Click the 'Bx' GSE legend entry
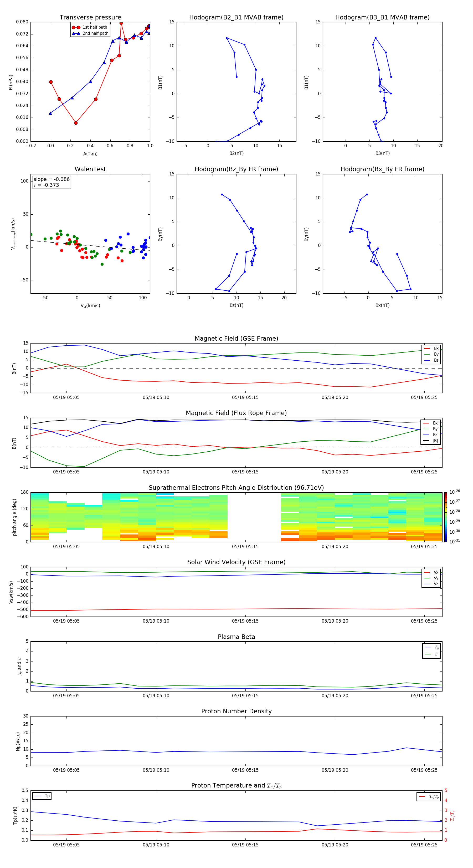The width and height of the screenshot is (473, 868). (x=431, y=349)
